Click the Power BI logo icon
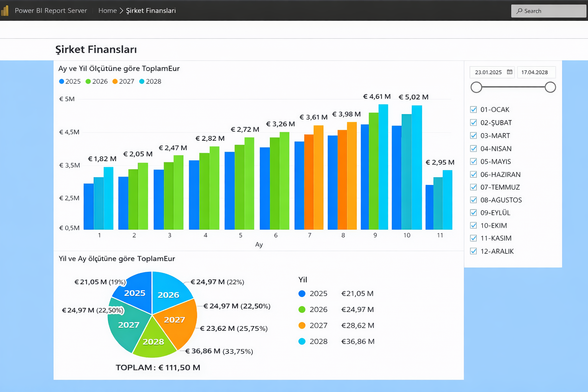This screenshot has width=588, height=392. coord(5,10)
